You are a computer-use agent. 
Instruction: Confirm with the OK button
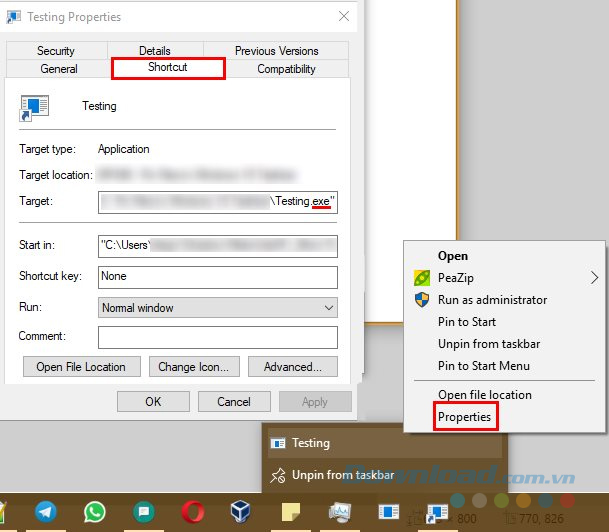[x=153, y=402]
